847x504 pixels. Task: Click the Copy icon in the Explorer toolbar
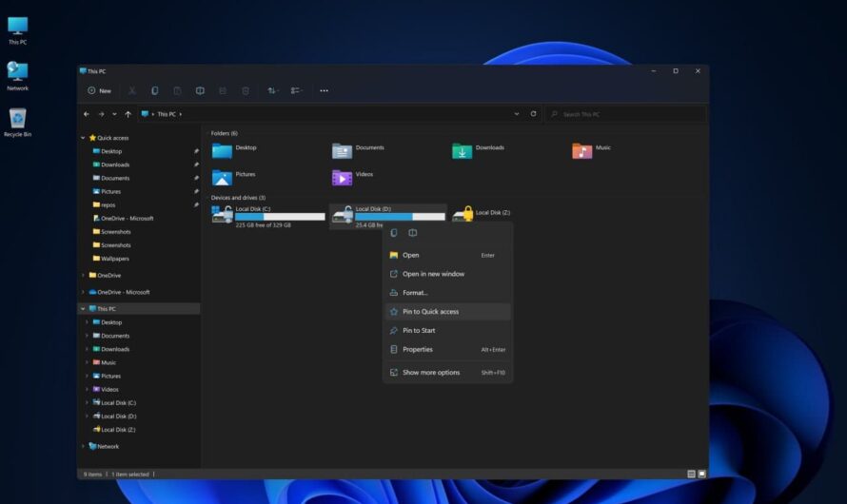pos(154,90)
